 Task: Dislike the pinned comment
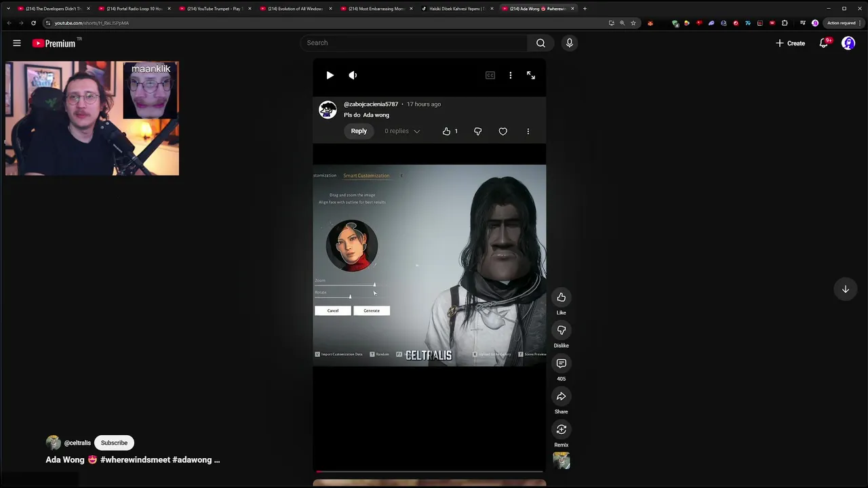pyautogui.click(x=478, y=131)
